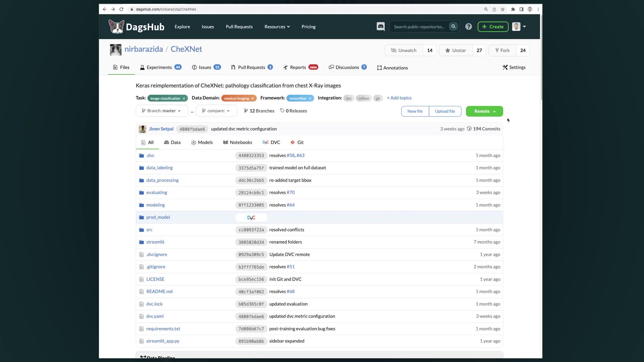644x362 pixels.
Task: Click the 194 Commits history icon
Action: point(469,129)
